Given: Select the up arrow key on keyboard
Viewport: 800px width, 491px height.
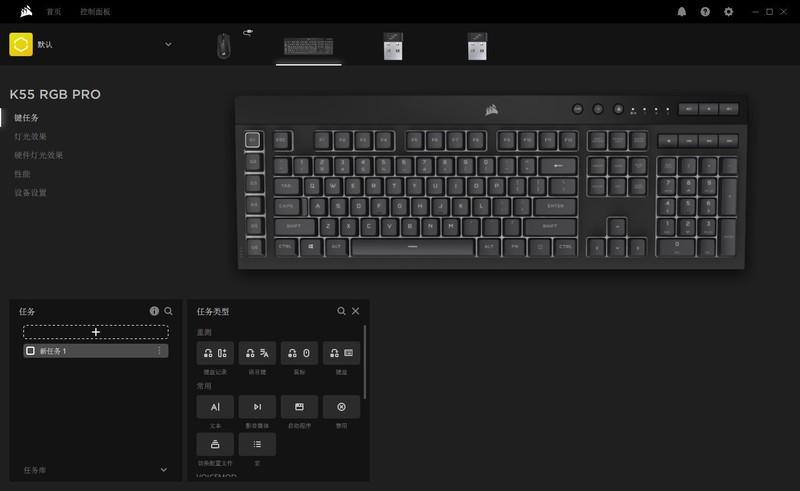Looking at the screenshot, I should point(617,227).
